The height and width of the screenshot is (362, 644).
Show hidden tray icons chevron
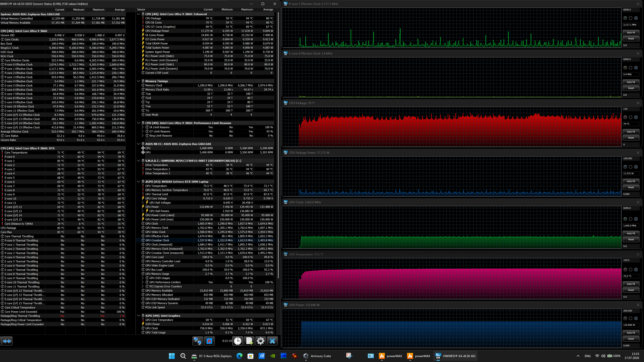(578, 356)
